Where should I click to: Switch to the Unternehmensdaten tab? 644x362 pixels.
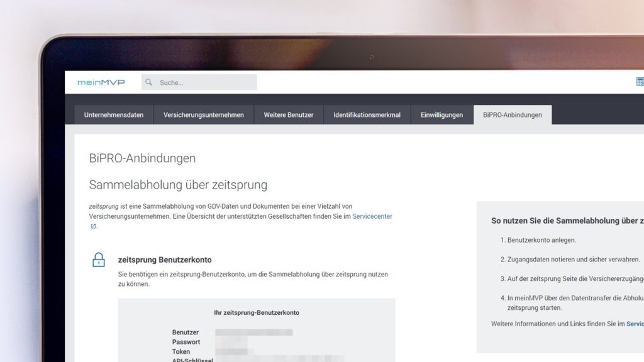[x=114, y=115]
